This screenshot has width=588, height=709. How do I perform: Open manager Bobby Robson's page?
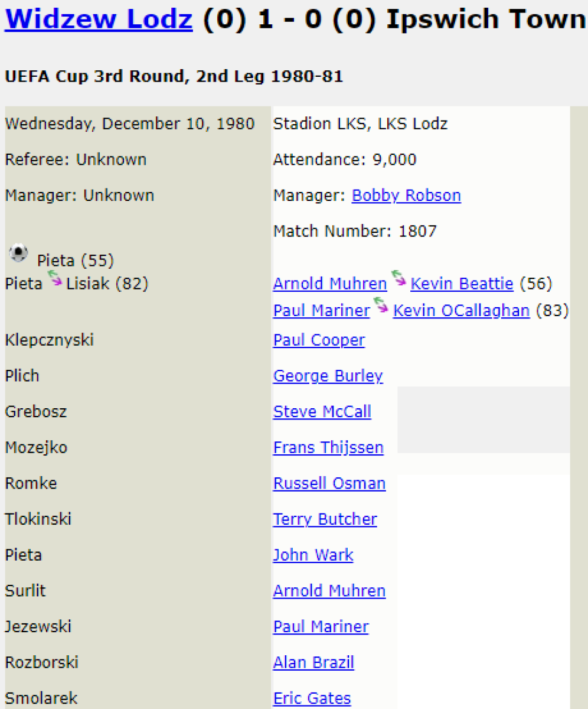[x=406, y=196]
